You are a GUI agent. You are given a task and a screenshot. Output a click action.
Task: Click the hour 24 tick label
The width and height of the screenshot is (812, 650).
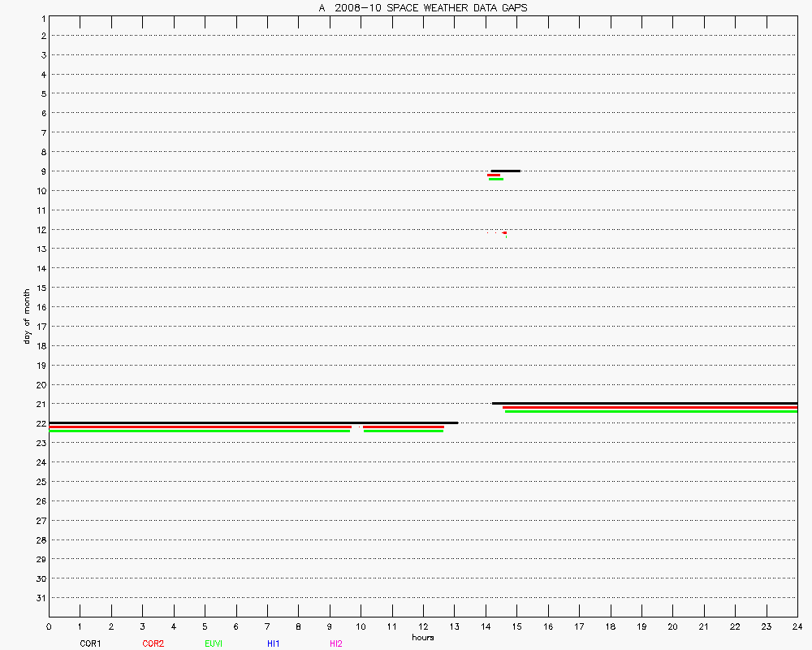pyautogui.click(x=797, y=626)
